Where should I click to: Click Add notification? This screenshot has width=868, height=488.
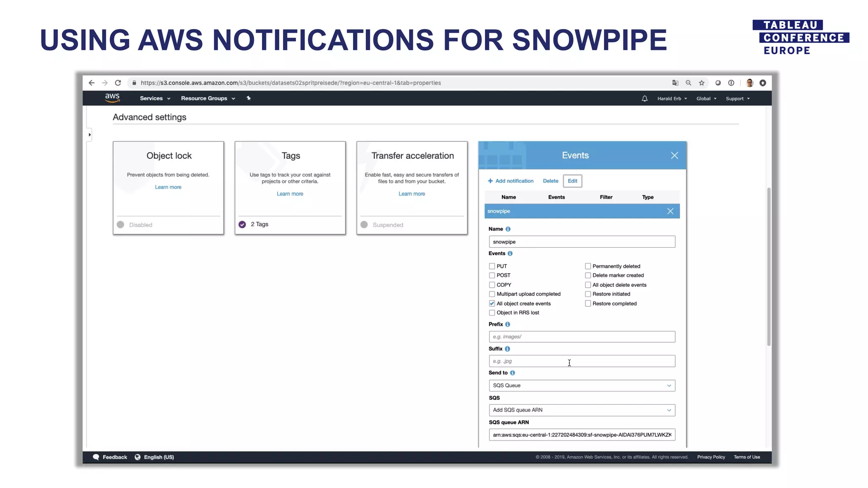tap(511, 181)
